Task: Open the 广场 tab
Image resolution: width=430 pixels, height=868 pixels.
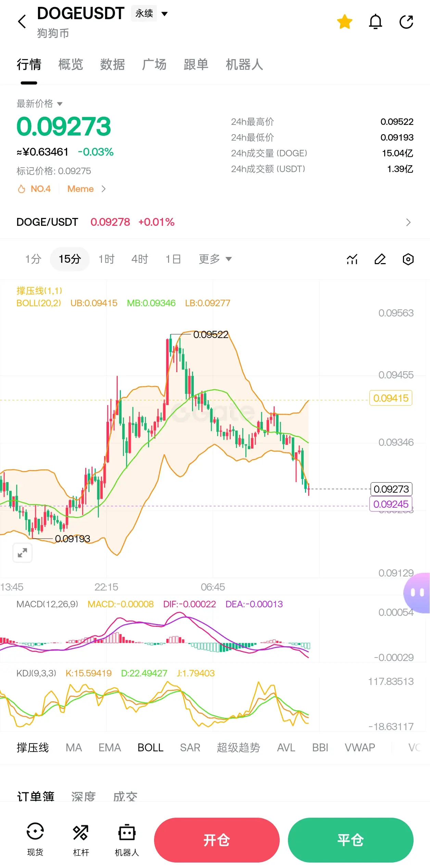Action: coord(154,65)
